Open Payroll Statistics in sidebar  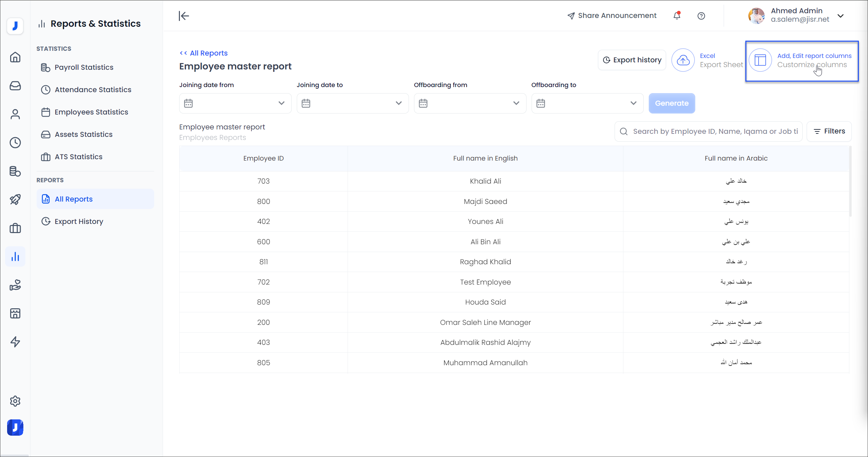pyautogui.click(x=84, y=67)
